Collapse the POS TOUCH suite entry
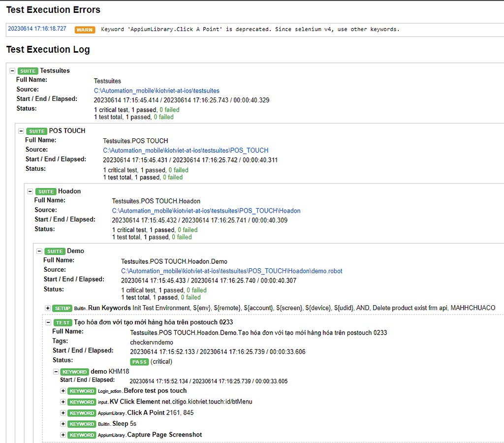 (20, 131)
